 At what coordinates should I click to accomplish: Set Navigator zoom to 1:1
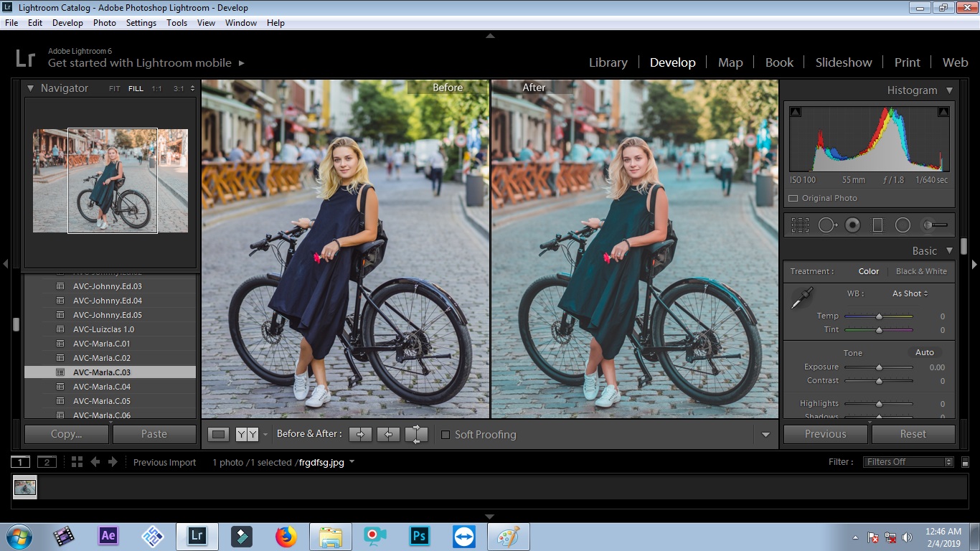[x=156, y=89]
